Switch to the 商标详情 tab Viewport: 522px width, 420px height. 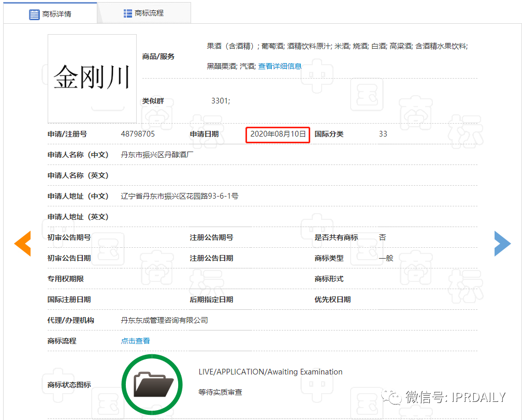point(50,13)
